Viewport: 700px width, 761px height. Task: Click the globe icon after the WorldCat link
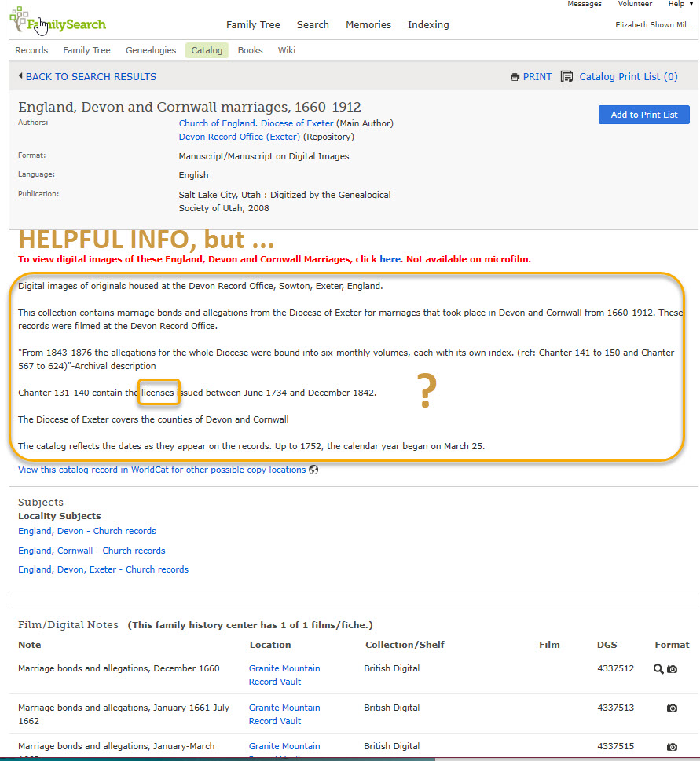(x=313, y=470)
